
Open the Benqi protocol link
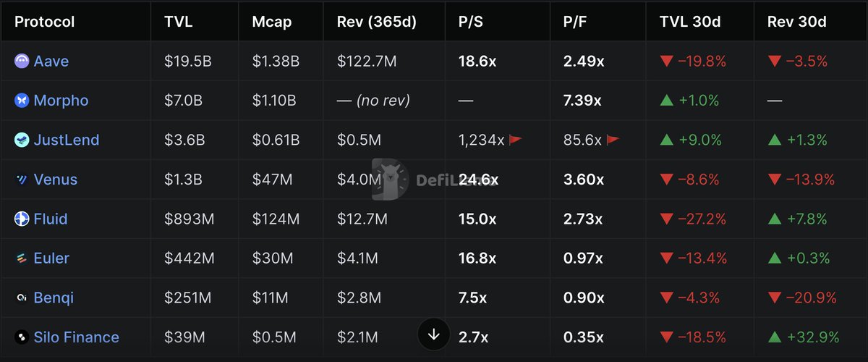coord(54,298)
